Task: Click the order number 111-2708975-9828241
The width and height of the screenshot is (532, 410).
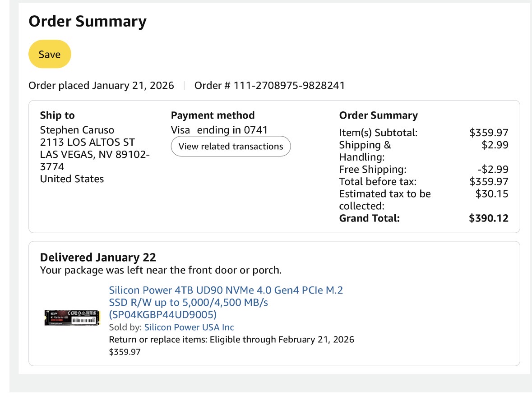Action: coord(289,86)
